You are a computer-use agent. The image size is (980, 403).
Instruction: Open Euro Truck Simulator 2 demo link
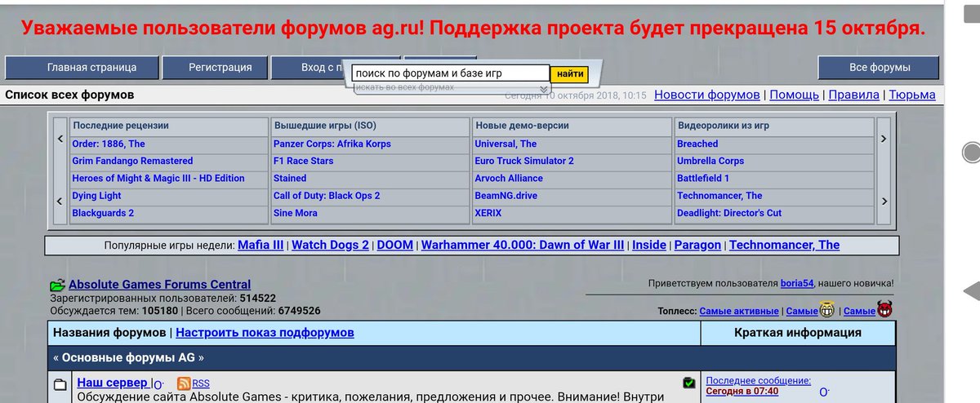[x=524, y=161]
